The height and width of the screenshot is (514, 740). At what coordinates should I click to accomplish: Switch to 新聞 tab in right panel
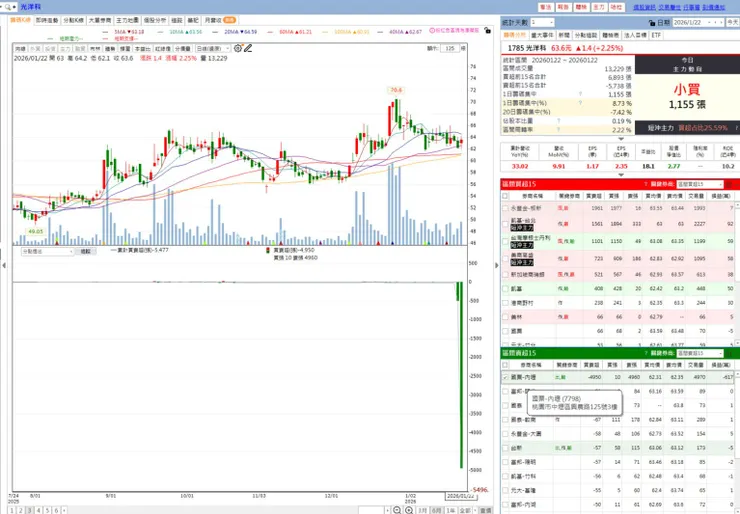tap(564, 35)
